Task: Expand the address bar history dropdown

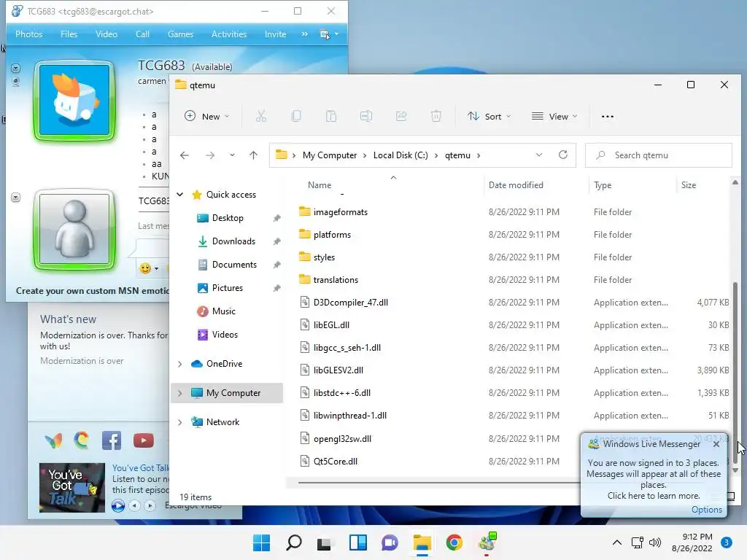Action: pyautogui.click(x=539, y=155)
